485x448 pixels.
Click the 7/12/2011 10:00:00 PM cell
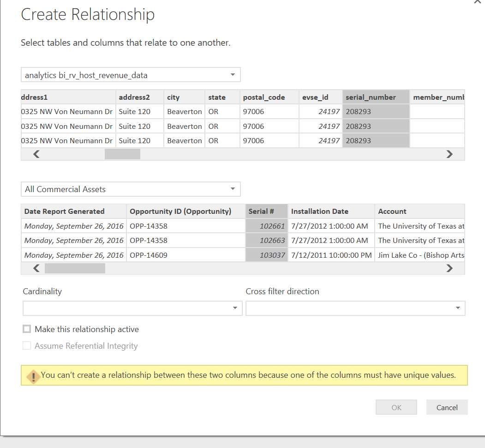point(331,255)
